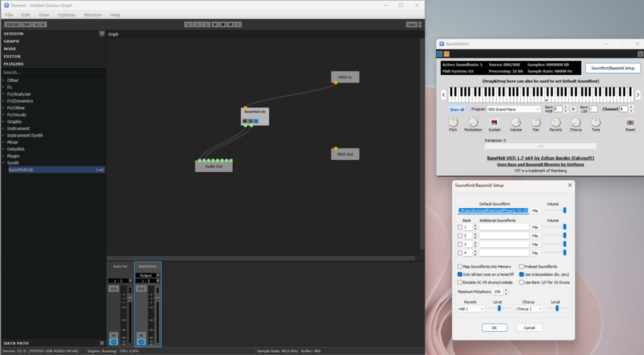The height and width of the screenshot is (355, 644).
Task: Click the transport record button
Action: (230, 25)
